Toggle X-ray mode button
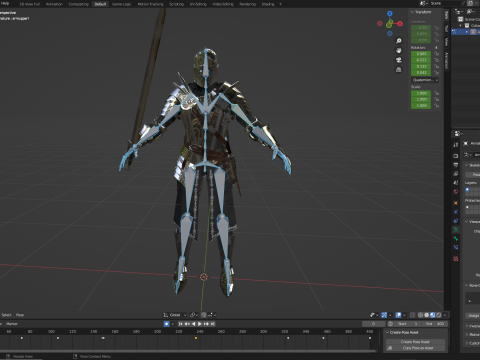The height and width of the screenshot is (360, 480). (412, 315)
